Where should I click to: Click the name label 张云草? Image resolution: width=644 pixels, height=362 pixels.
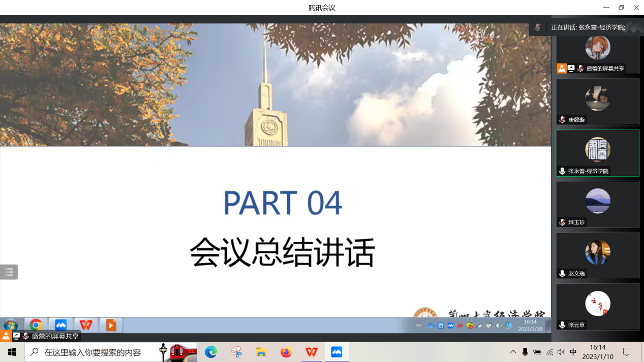click(x=576, y=325)
